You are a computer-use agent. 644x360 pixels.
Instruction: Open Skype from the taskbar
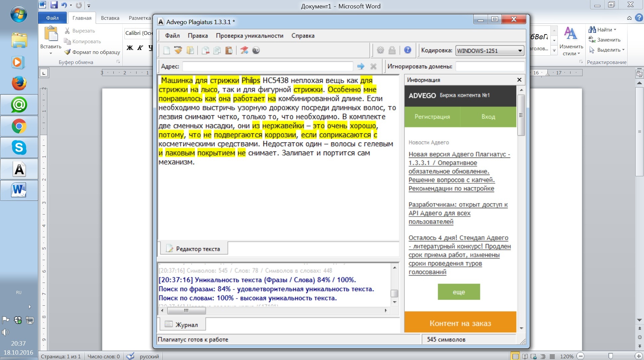(19, 147)
